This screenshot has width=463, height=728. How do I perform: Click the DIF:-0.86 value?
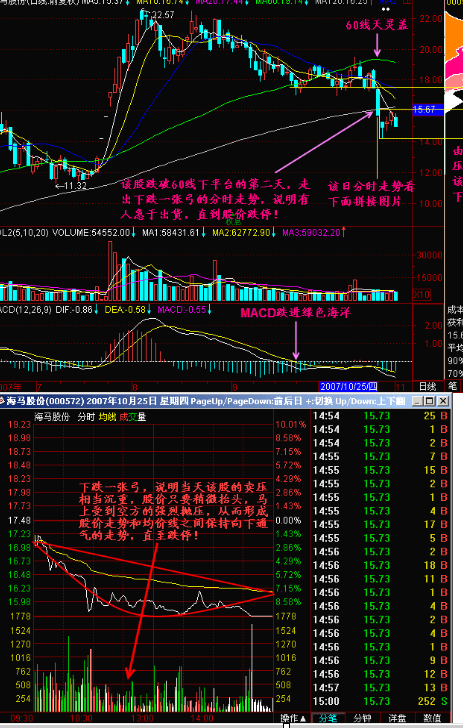click(74, 309)
